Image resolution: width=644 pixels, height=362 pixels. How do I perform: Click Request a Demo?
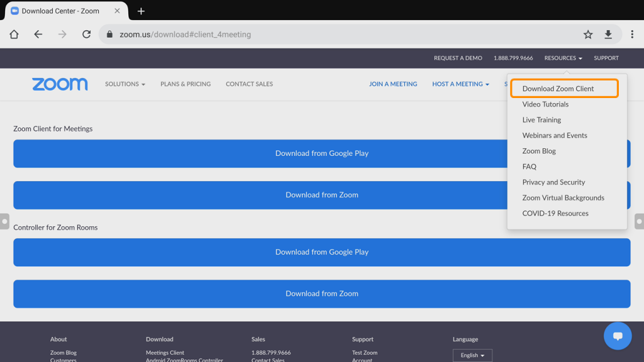coord(458,58)
